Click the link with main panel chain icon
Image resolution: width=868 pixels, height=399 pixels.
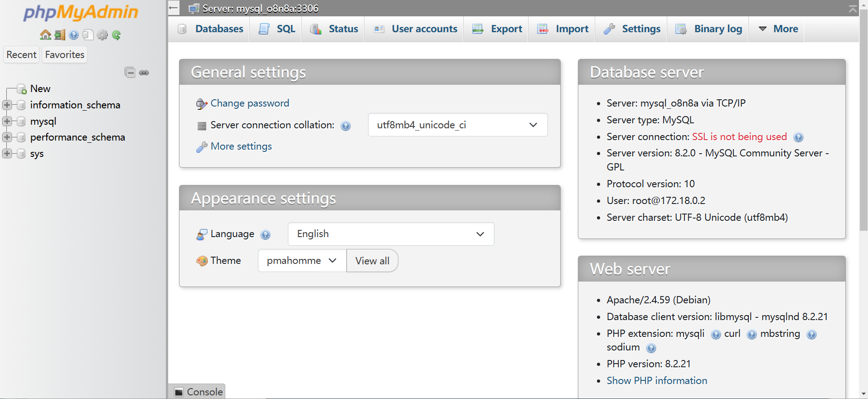click(144, 73)
